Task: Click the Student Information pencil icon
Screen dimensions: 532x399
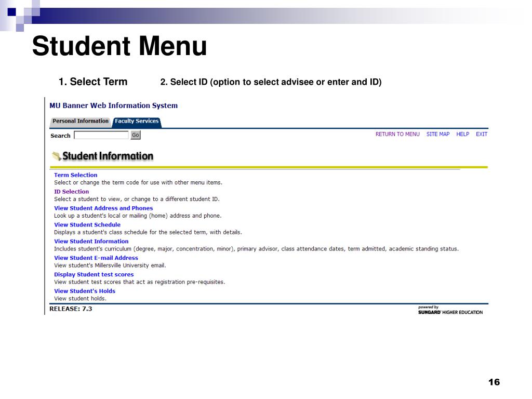Action: (56, 156)
